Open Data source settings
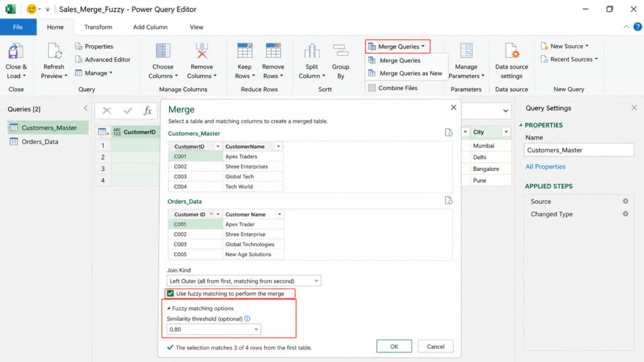The height and width of the screenshot is (362, 644). tap(511, 62)
